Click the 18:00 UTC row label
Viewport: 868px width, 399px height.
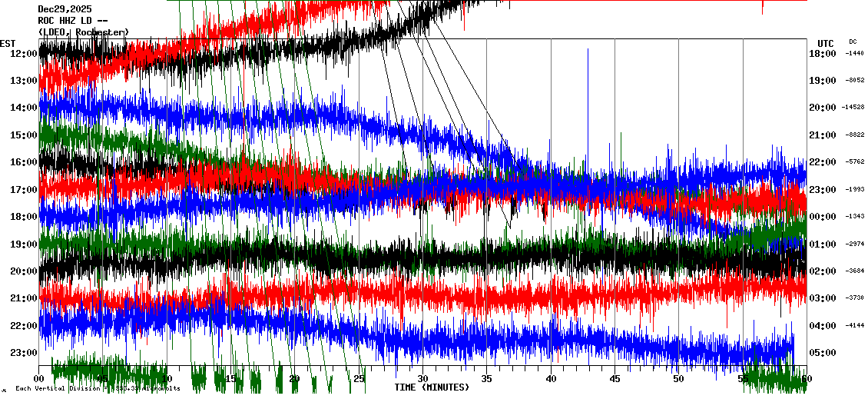(822, 54)
